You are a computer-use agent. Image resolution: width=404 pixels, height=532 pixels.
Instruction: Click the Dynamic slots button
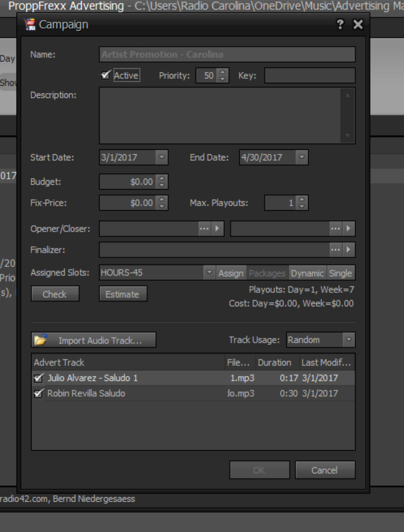[x=307, y=273]
